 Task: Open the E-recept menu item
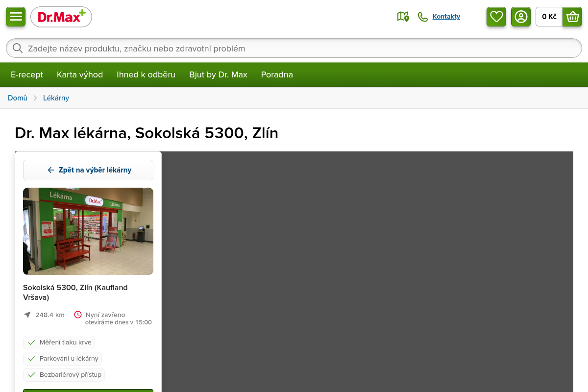click(x=27, y=74)
